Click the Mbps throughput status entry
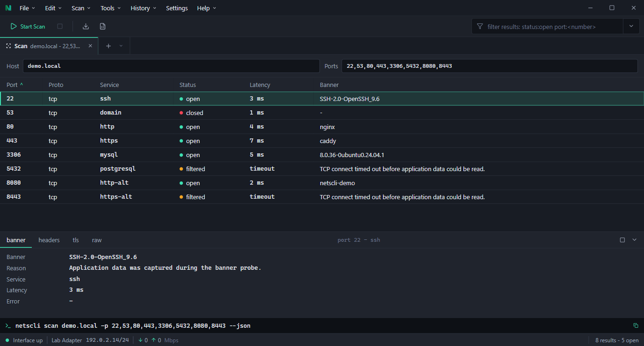The image size is (644, 346). tap(158, 340)
